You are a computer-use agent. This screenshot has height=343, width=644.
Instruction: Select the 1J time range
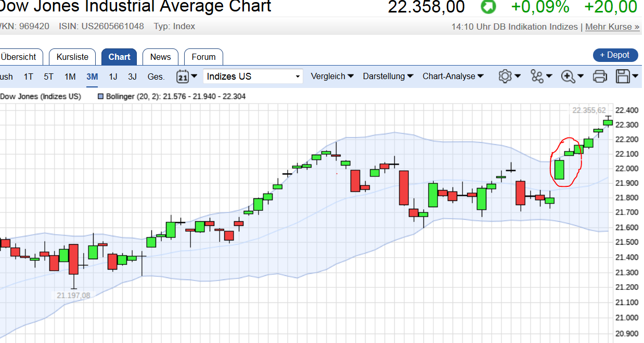click(x=113, y=77)
